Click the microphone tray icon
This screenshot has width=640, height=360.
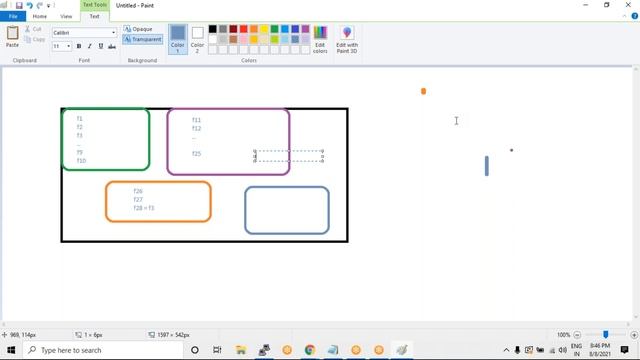517,350
